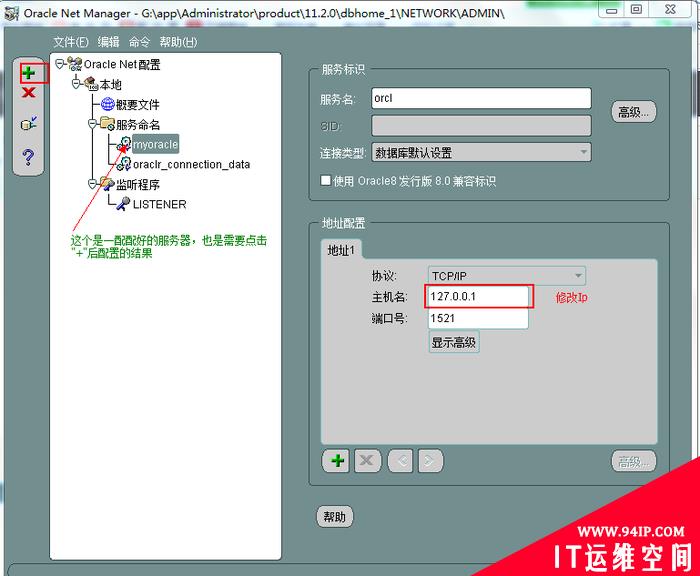Select the LISTENER tree item
The image size is (700, 576).
(x=159, y=204)
